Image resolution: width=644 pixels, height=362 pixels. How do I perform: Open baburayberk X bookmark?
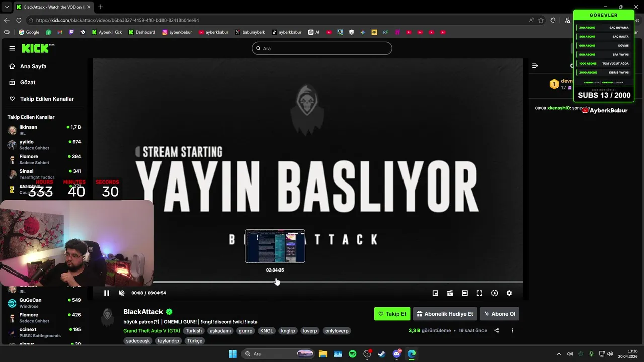click(250, 32)
